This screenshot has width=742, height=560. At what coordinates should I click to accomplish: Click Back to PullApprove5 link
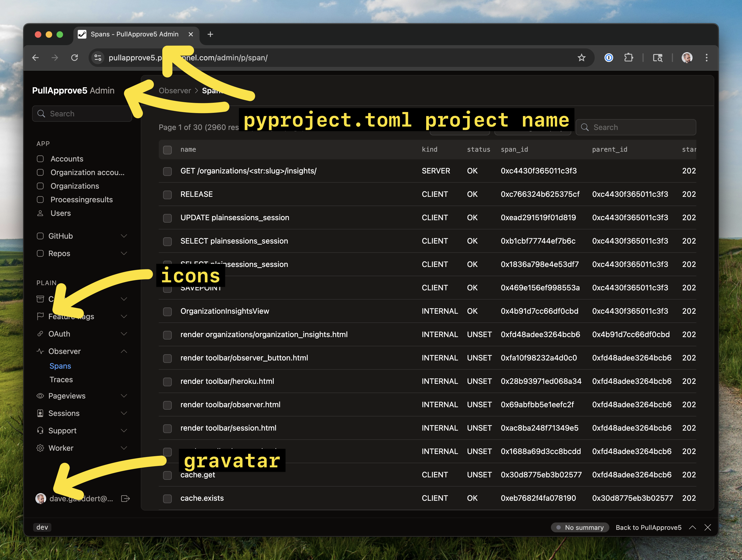tap(649, 527)
